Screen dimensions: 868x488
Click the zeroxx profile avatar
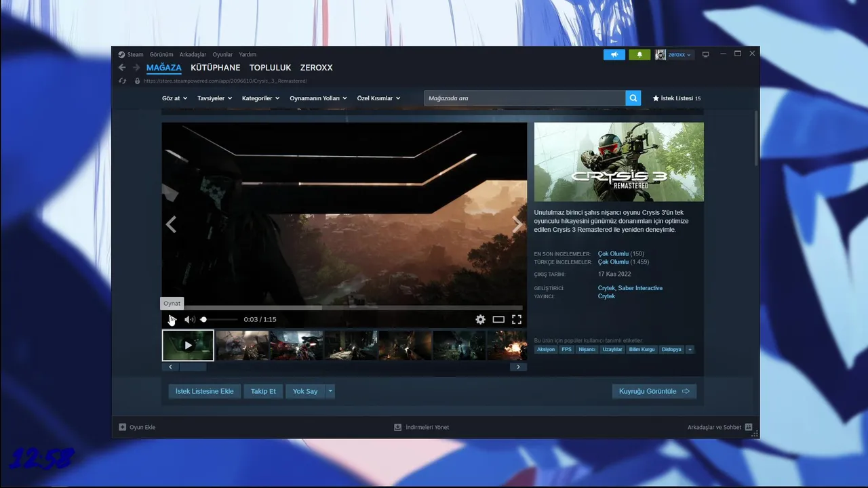pos(660,55)
